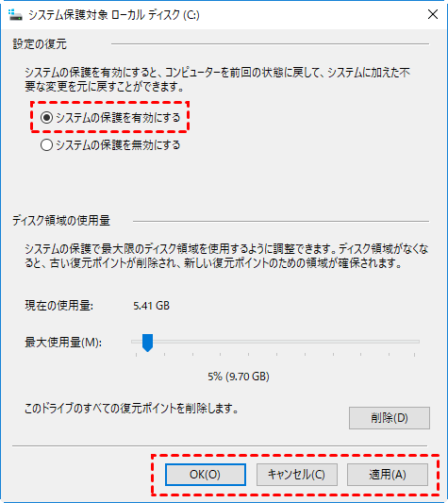Image resolution: width=448 pixels, height=503 pixels.
Task: Select システムの保護を無効にする radio option
Action: coord(110,145)
